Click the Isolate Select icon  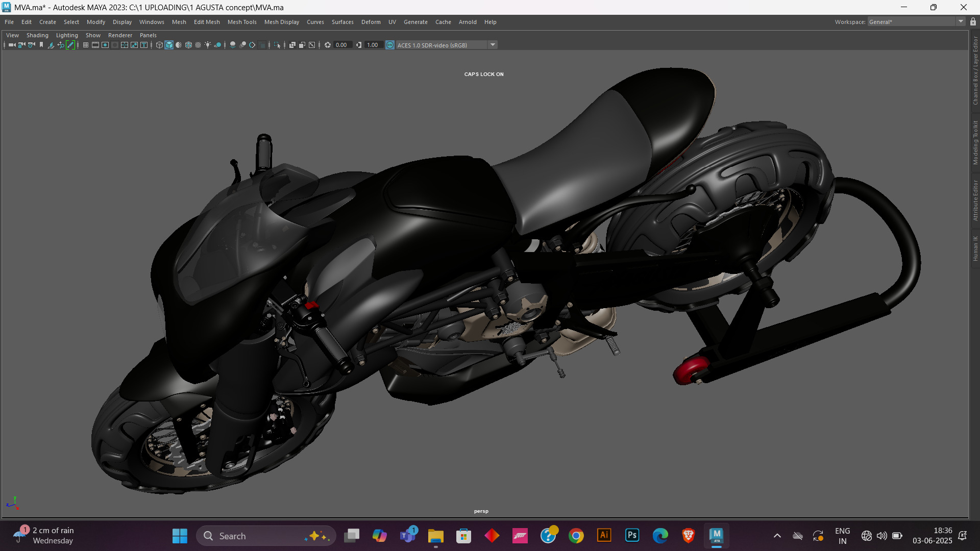point(277,45)
